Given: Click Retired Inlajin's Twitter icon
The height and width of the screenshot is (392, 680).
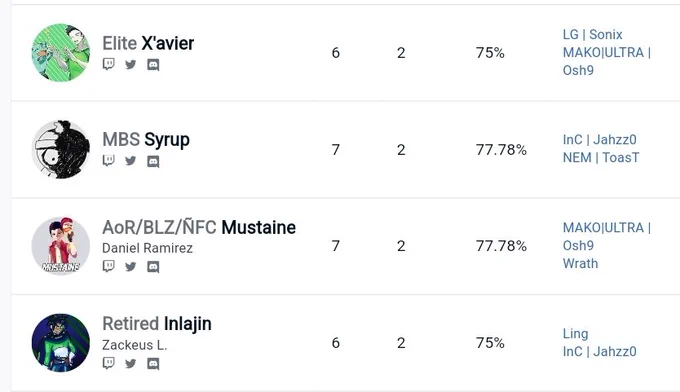Looking at the screenshot, I should (x=131, y=363).
